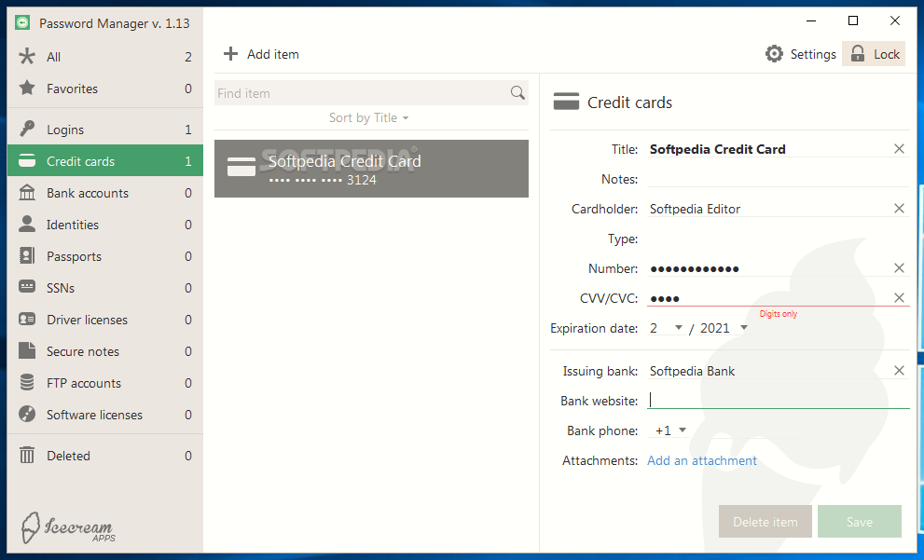Click the Software licenses disc icon
Screen dimensions: 924x560
pos(26,414)
